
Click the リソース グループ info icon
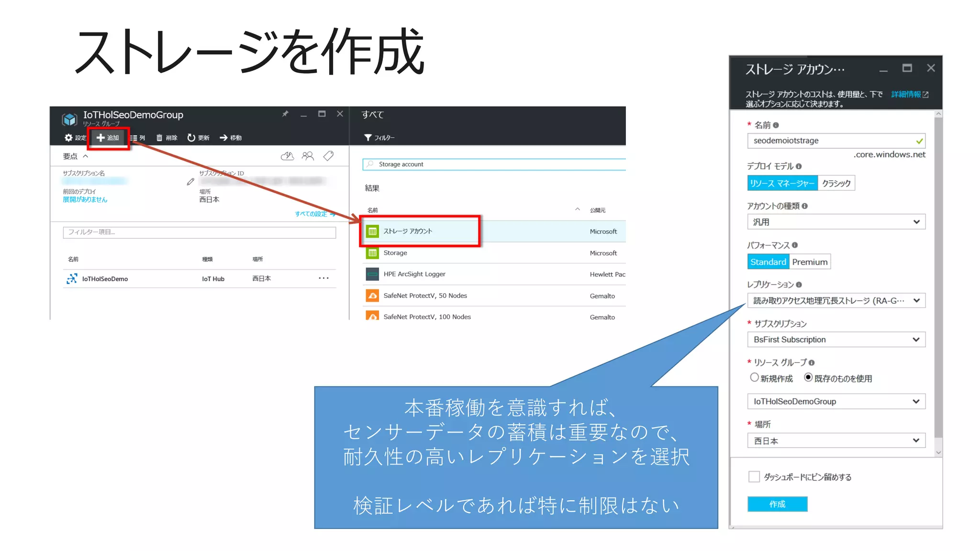pos(811,363)
